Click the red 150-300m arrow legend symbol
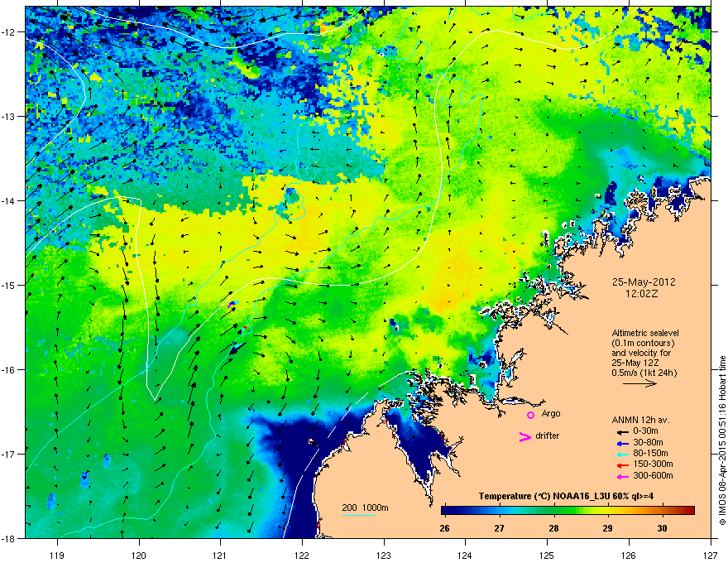Screen dimensions: 728x563 pos(623,465)
